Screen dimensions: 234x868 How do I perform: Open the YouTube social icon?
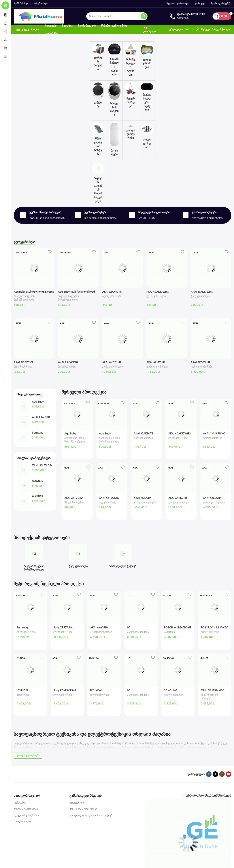click(x=229, y=774)
